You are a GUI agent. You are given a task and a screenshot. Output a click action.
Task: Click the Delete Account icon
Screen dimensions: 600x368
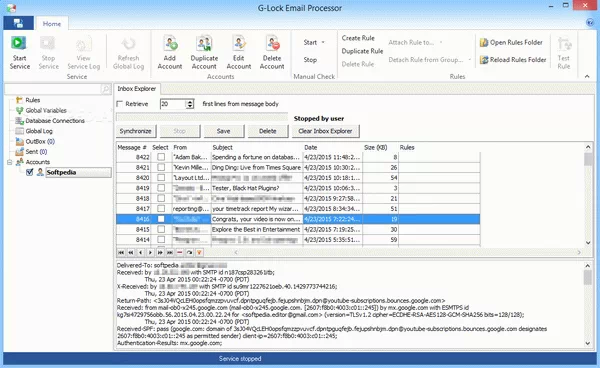(272, 43)
